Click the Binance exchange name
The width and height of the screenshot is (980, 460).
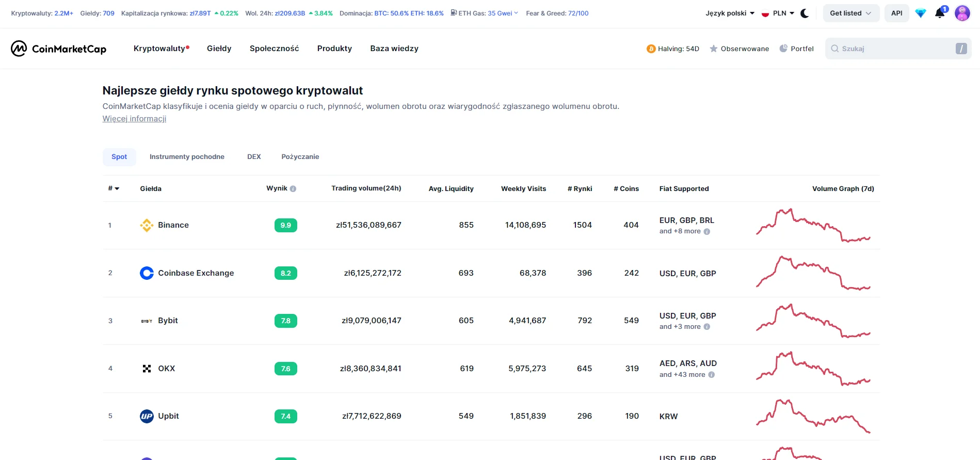click(173, 225)
